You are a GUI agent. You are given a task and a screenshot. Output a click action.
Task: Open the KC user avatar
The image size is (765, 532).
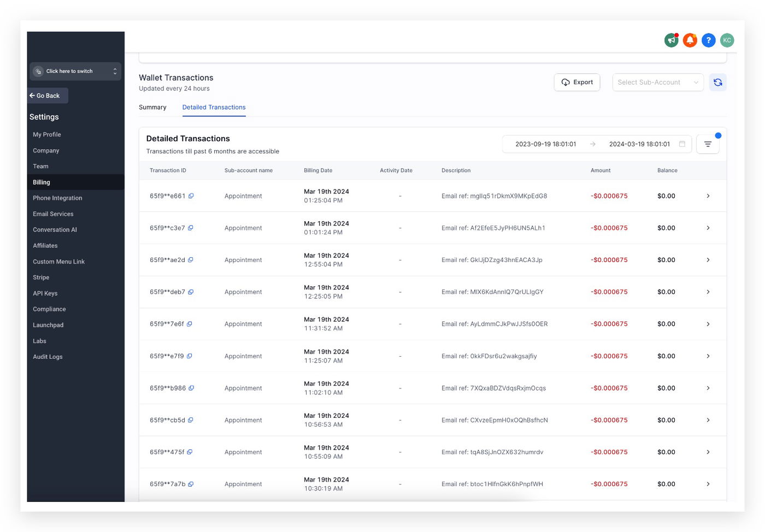point(727,40)
